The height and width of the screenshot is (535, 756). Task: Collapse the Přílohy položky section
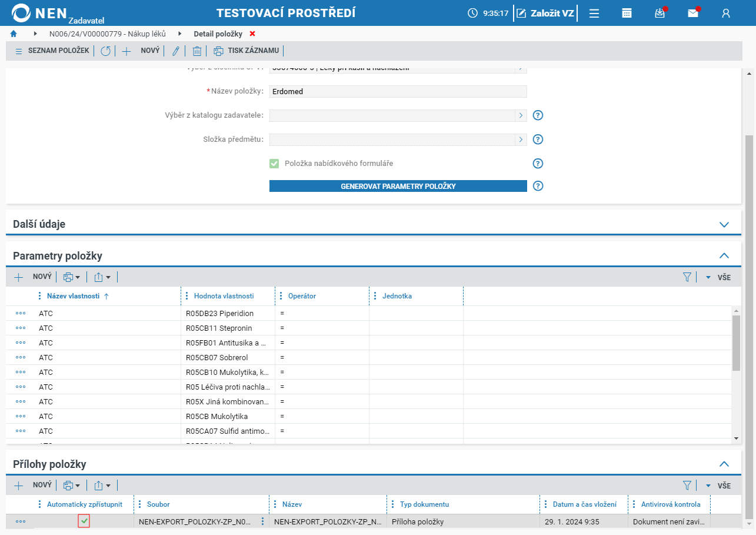pyautogui.click(x=724, y=464)
